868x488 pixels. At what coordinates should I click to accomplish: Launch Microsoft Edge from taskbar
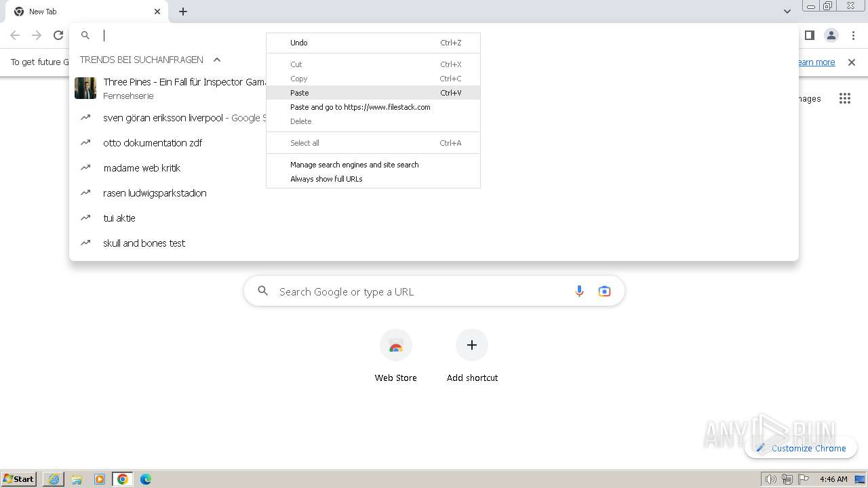point(146,479)
